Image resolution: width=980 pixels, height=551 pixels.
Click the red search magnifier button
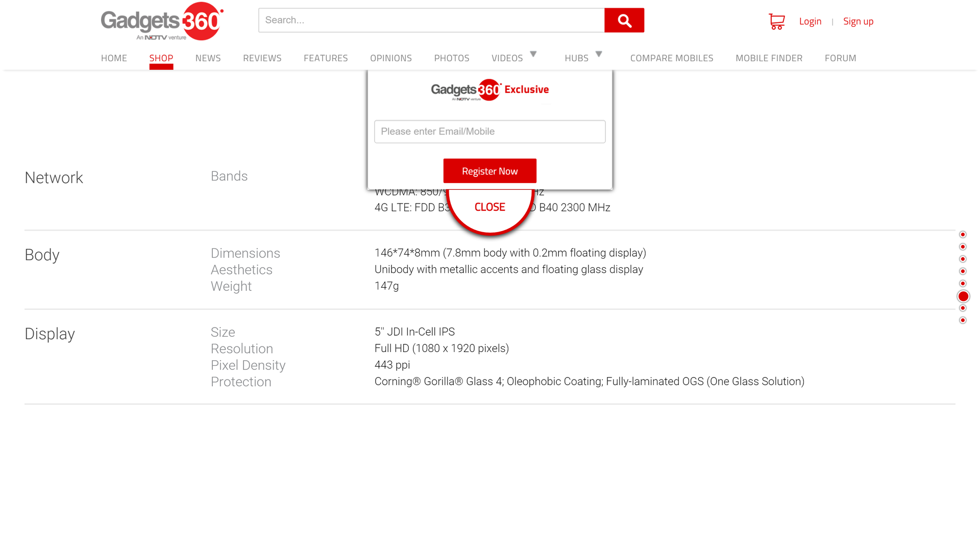coord(624,20)
